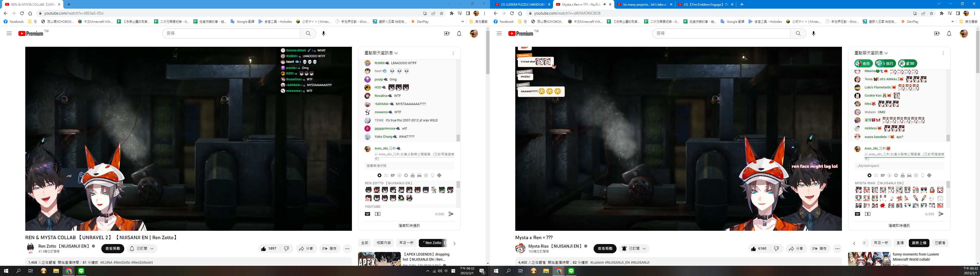Open Super Chat dollar icon in right chat
Screen dimensions: 980x276
tap(868, 214)
